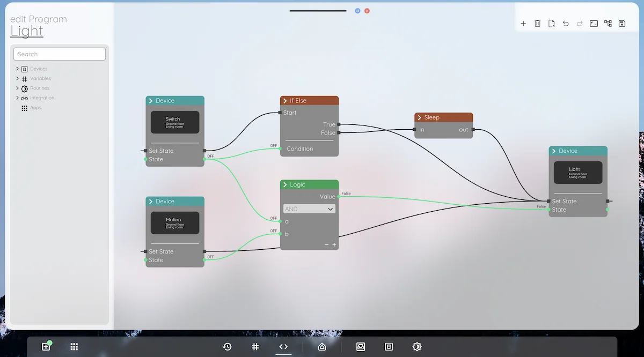Focus the Search input field
The width and height of the screenshot is (644, 357).
click(x=60, y=54)
